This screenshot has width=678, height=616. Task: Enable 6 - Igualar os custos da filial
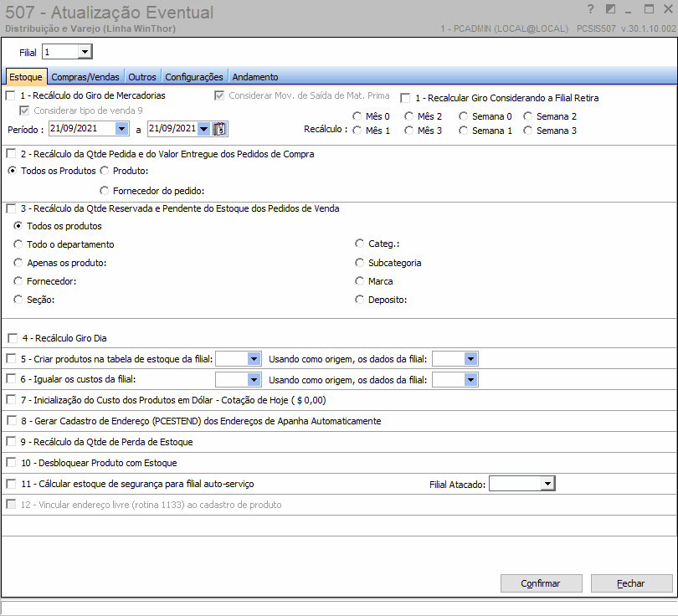pyautogui.click(x=11, y=379)
